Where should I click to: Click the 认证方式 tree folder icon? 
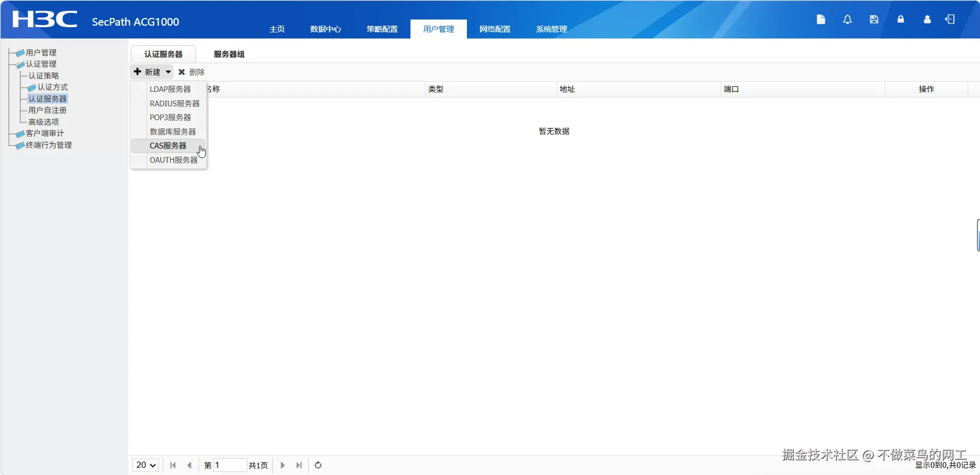click(x=32, y=88)
